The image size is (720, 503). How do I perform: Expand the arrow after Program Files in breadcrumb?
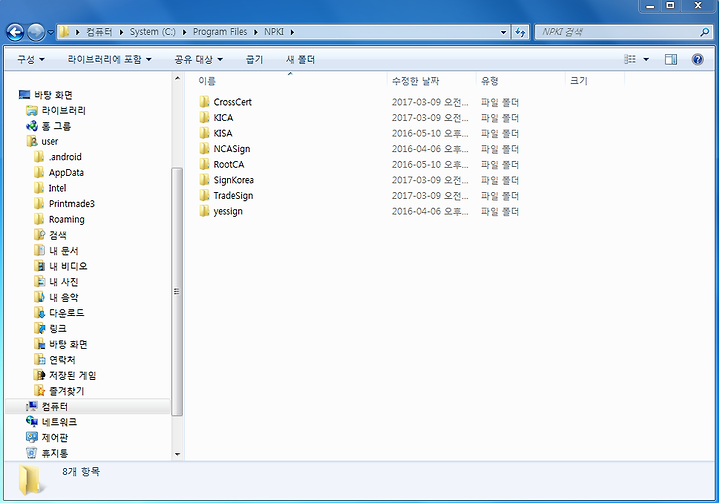point(256,32)
